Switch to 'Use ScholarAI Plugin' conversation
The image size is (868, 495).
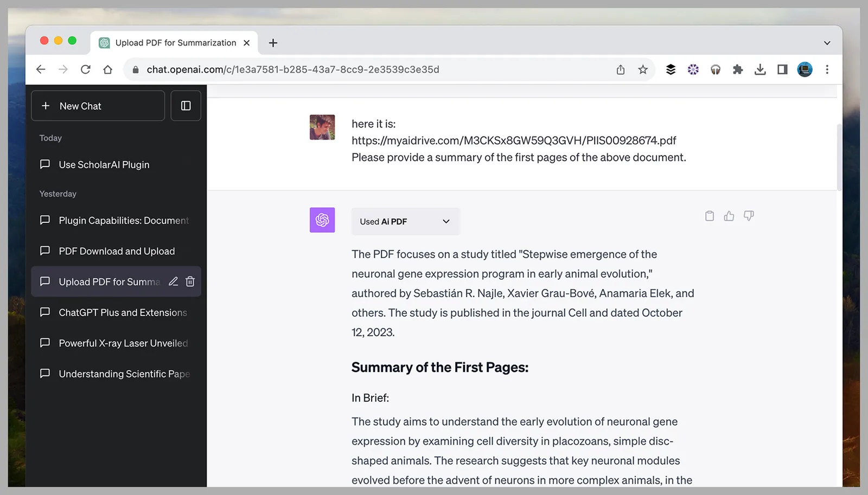[x=104, y=164]
